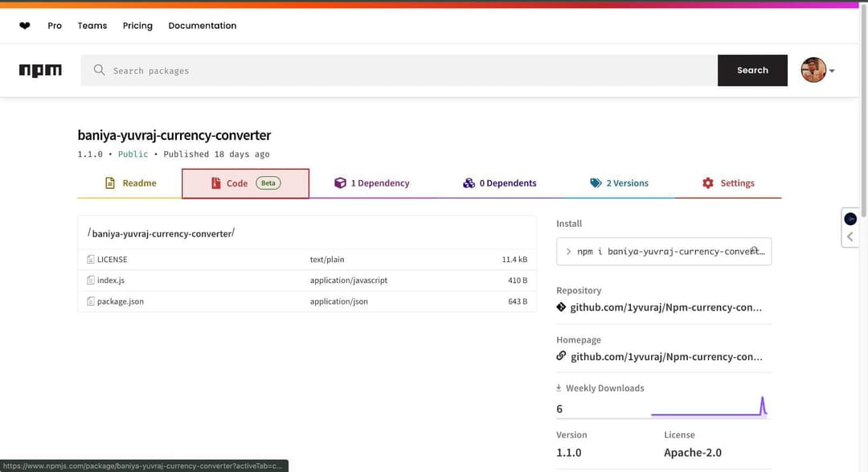868x472 pixels.
Task: Expand the account dropdown arrow
Action: tap(832, 71)
